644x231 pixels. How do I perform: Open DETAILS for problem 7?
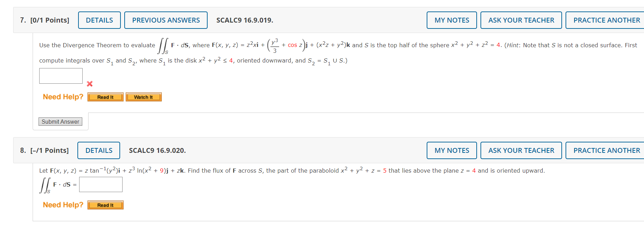pyautogui.click(x=99, y=20)
